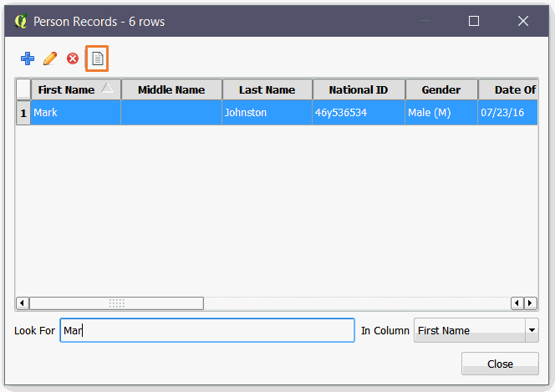Click the Gender column header

point(440,90)
